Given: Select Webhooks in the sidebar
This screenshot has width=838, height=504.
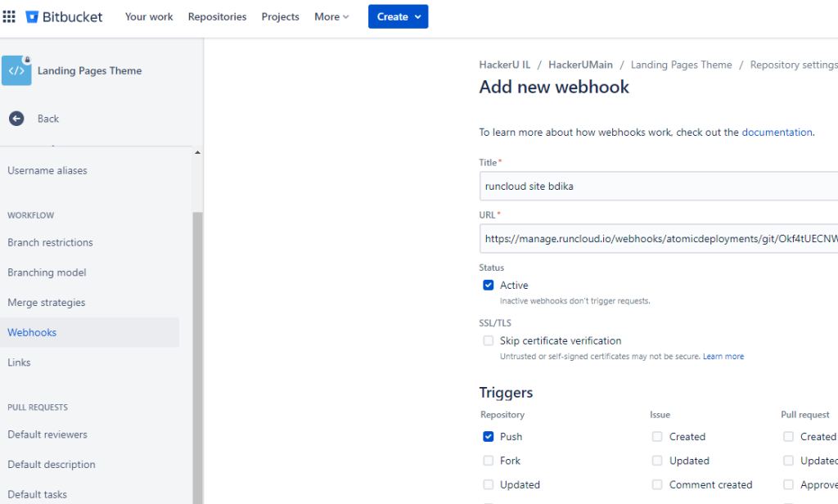Looking at the screenshot, I should 32,332.
